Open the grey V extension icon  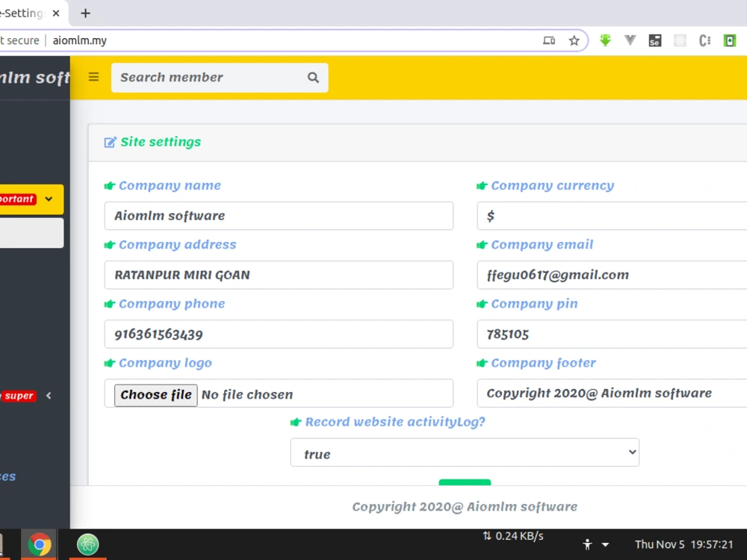(630, 40)
